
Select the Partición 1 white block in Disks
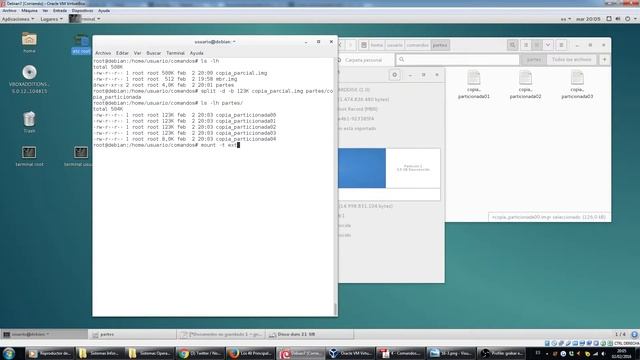click(413, 168)
